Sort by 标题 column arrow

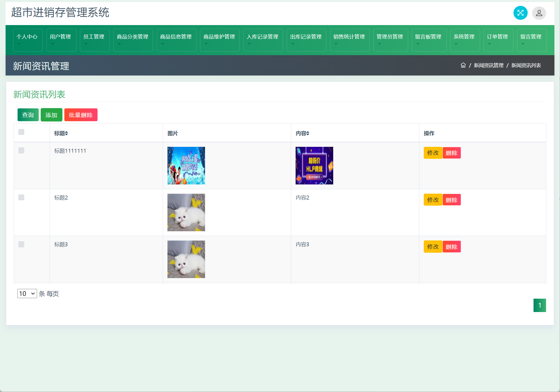(67, 134)
